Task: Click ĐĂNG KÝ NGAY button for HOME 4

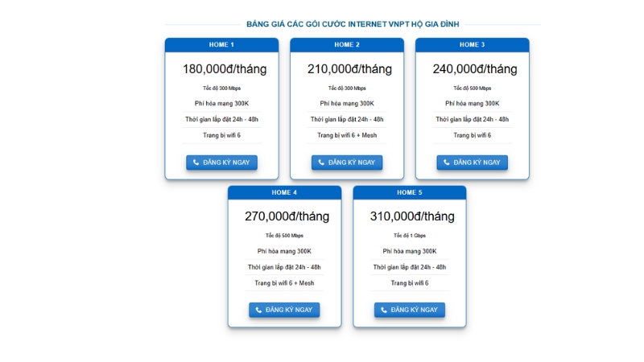Action: tap(284, 310)
